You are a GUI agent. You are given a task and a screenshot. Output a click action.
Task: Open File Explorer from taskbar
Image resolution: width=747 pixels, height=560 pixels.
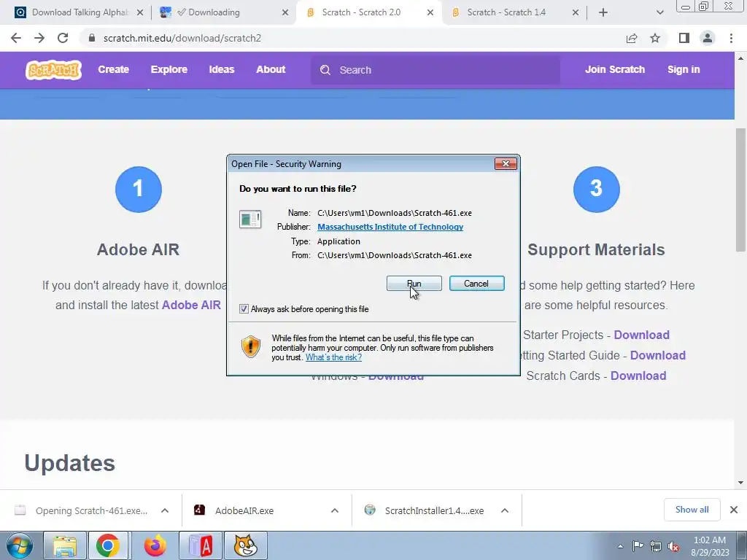pyautogui.click(x=65, y=545)
